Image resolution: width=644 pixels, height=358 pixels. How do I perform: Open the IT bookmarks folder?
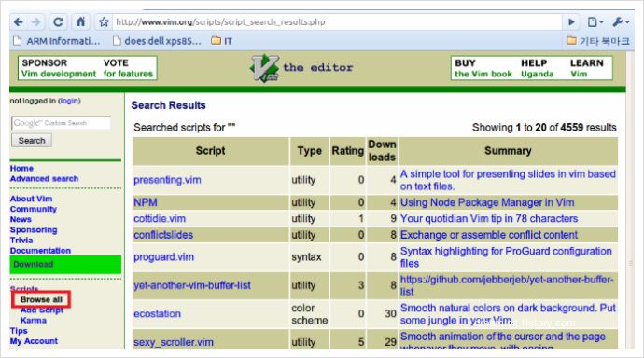click(x=222, y=41)
